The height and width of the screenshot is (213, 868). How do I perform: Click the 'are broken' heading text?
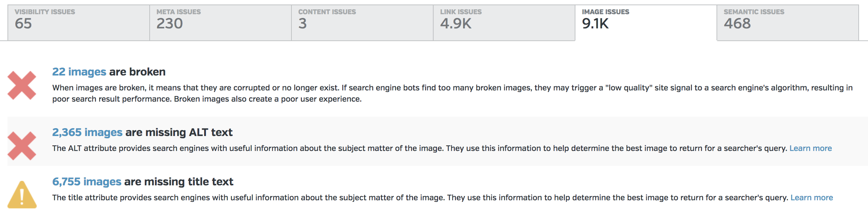137,72
